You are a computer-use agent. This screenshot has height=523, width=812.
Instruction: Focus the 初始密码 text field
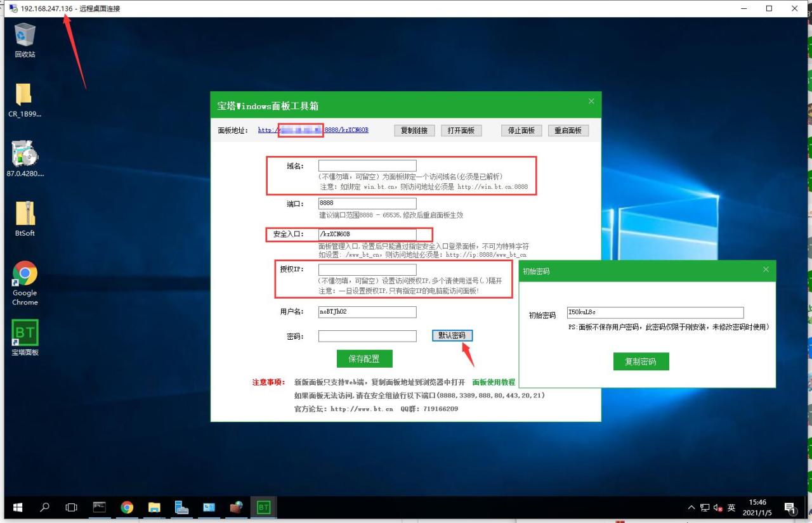(x=655, y=313)
